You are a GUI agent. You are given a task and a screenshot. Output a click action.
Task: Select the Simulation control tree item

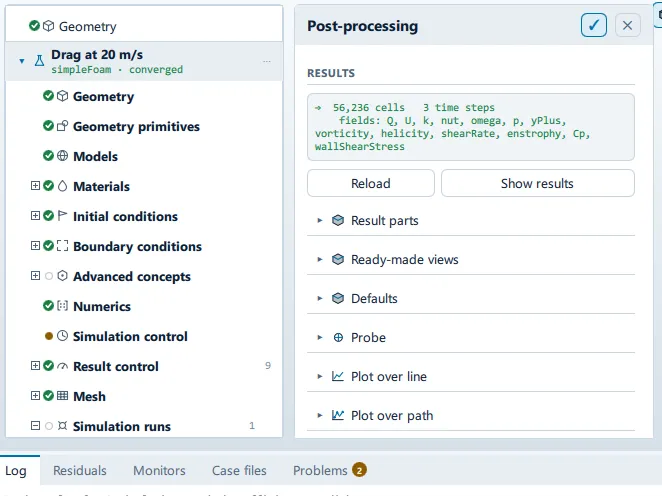144,336
